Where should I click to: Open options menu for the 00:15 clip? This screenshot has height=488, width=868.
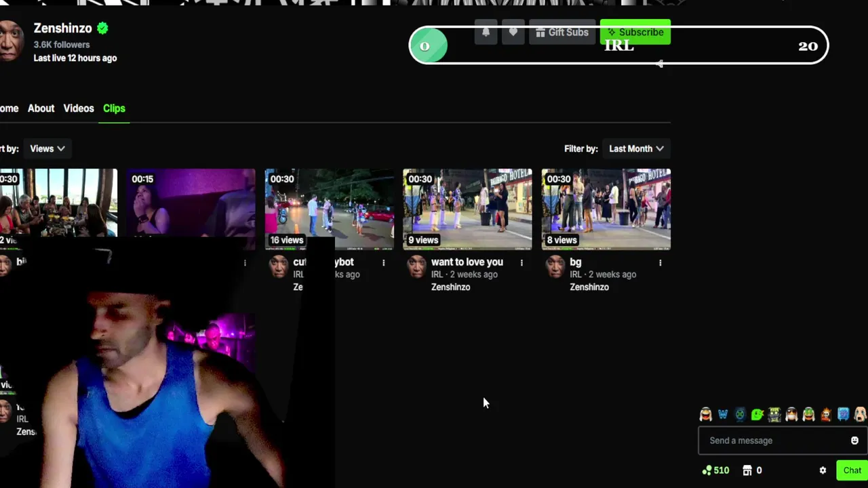tap(245, 262)
